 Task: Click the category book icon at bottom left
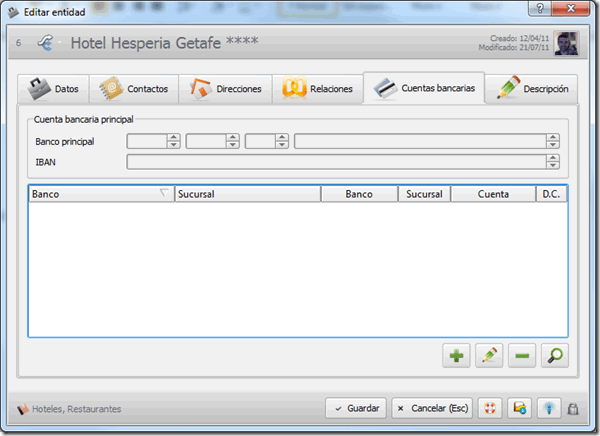point(23,409)
